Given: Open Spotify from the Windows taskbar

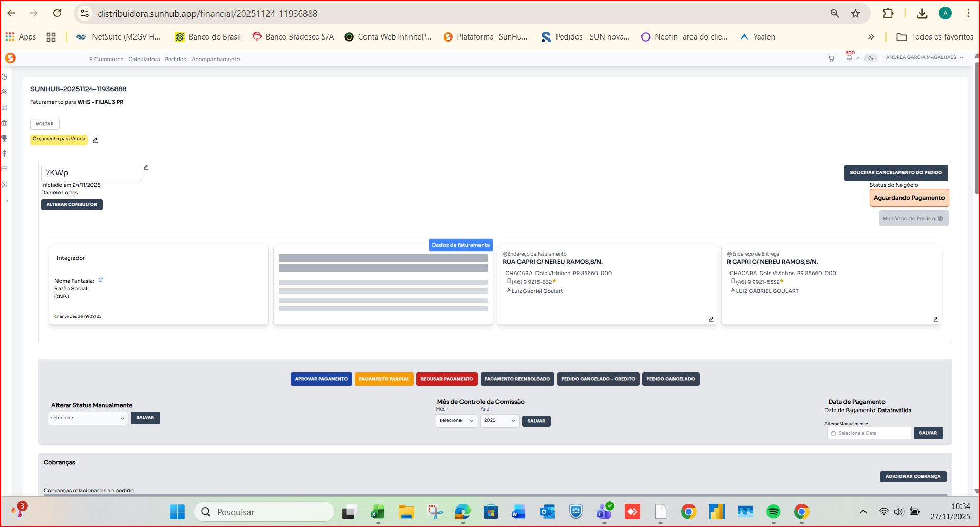Looking at the screenshot, I should pyautogui.click(x=773, y=512).
